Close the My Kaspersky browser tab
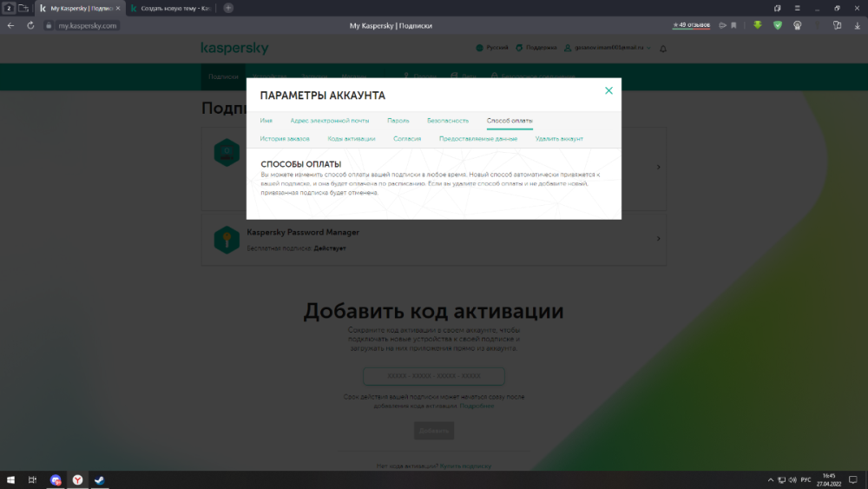This screenshot has height=489, width=868. pos(118,9)
